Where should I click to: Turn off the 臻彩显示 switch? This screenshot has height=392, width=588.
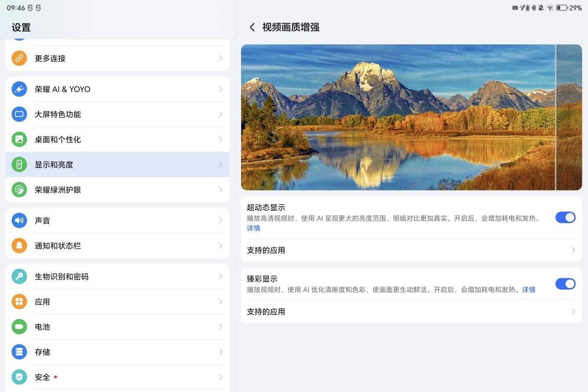565,283
